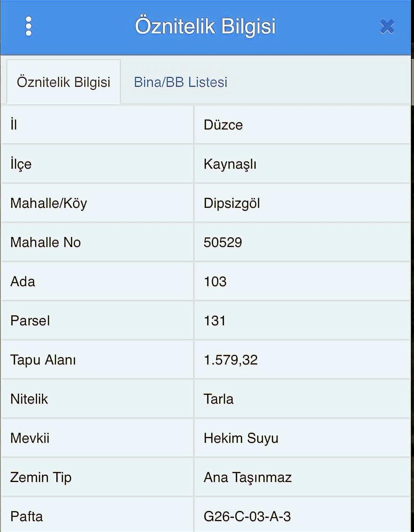Select Mahalle No value 50529
Image resolution: width=414 pixels, height=532 pixels.
[x=223, y=242]
